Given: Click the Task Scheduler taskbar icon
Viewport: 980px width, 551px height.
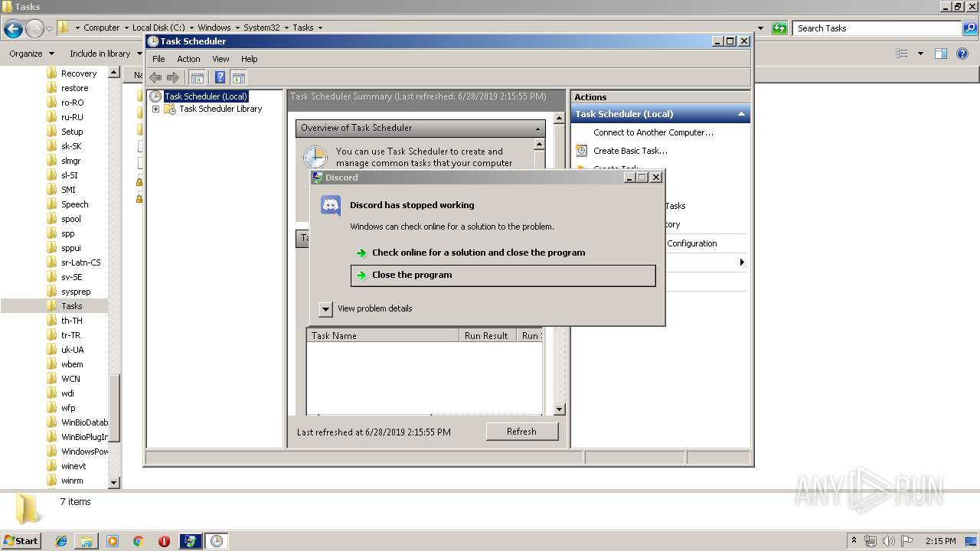Looking at the screenshot, I should [217, 541].
